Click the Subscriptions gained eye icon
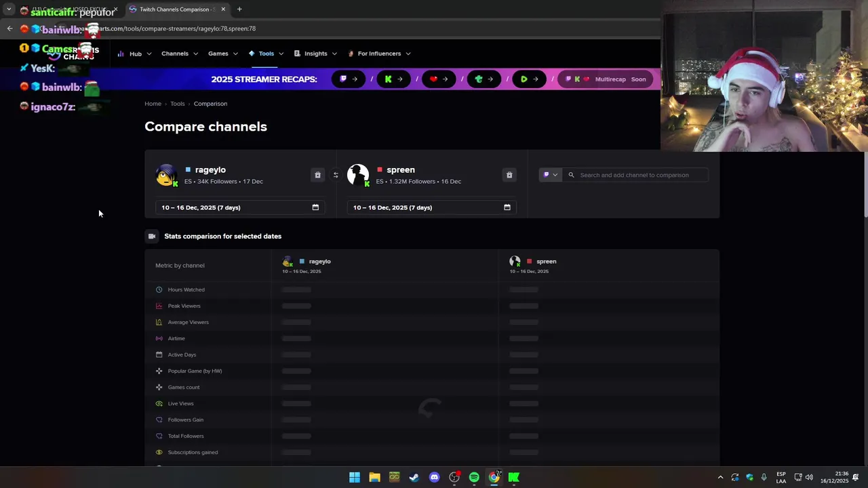The width and height of the screenshot is (868, 488). click(159, 452)
